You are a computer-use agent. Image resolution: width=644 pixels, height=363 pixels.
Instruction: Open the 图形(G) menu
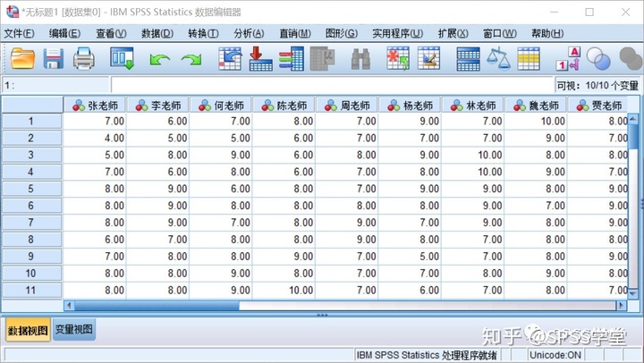click(342, 33)
